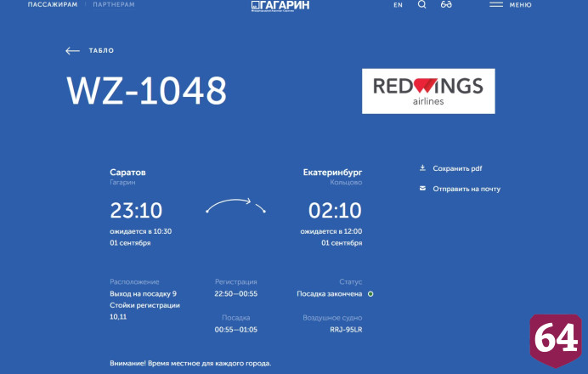
Task: Click the flight number WZ-1048
Action: [147, 90]
